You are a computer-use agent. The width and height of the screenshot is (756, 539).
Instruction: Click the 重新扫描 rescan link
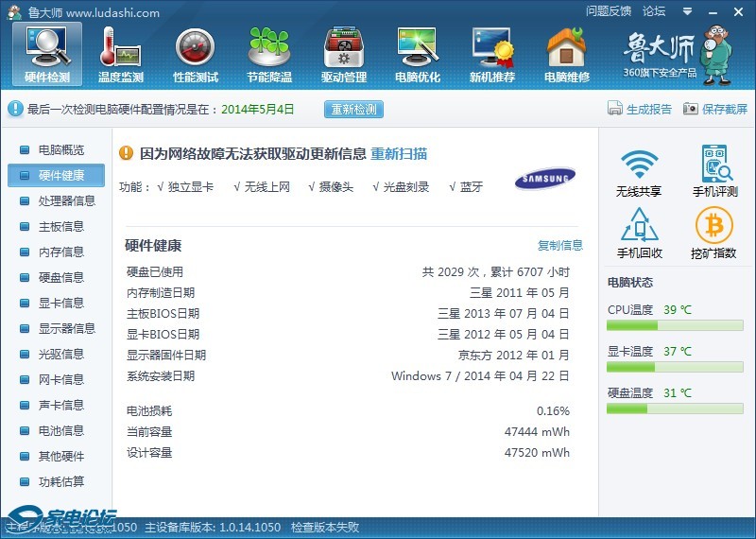click(x=398, y=154)
